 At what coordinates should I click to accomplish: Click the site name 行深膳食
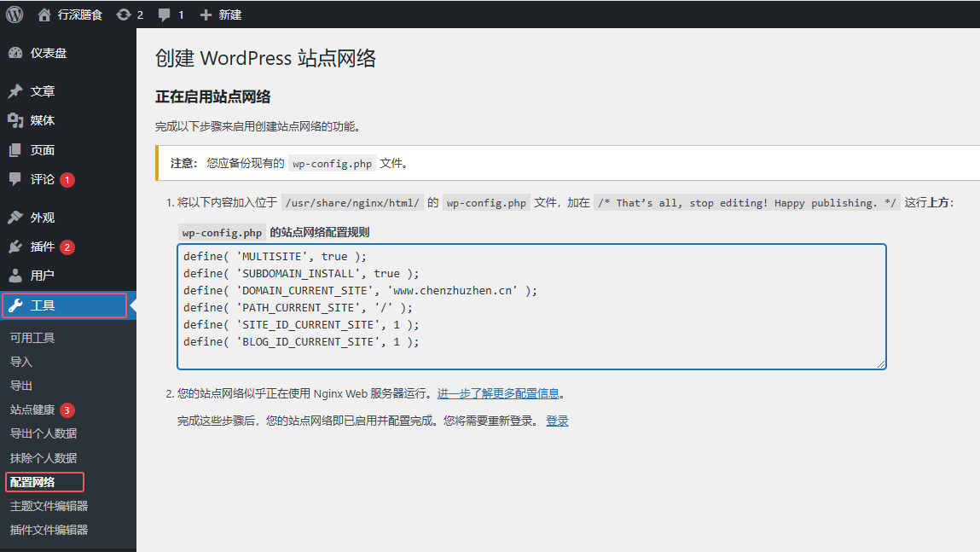(x=80, y=15)
